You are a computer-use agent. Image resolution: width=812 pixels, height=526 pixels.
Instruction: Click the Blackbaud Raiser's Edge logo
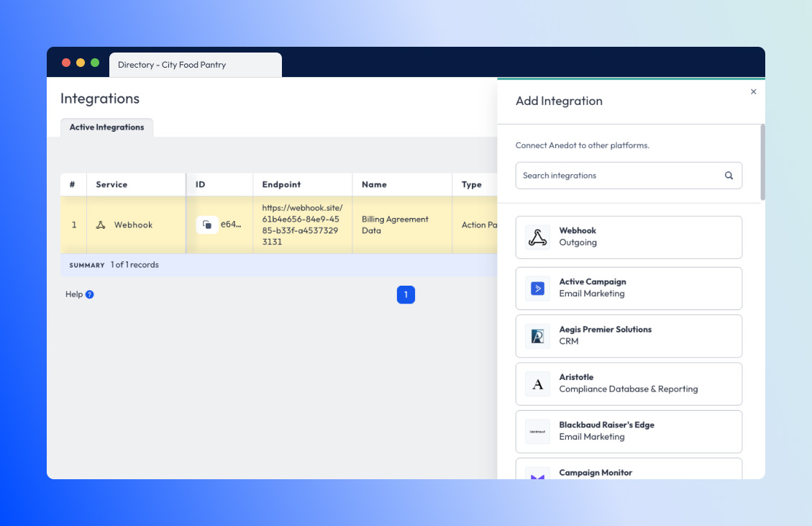pos(537,431)
